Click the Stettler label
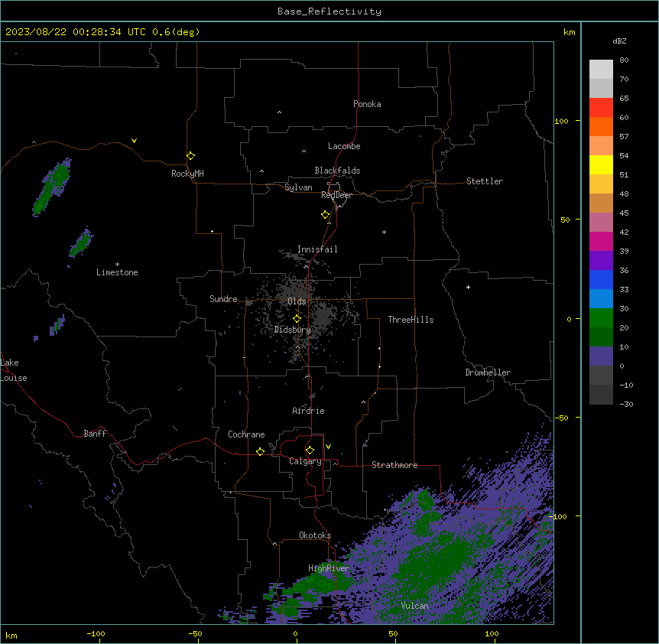Screen dimensions: 659x644 click(x=485, y=181)
